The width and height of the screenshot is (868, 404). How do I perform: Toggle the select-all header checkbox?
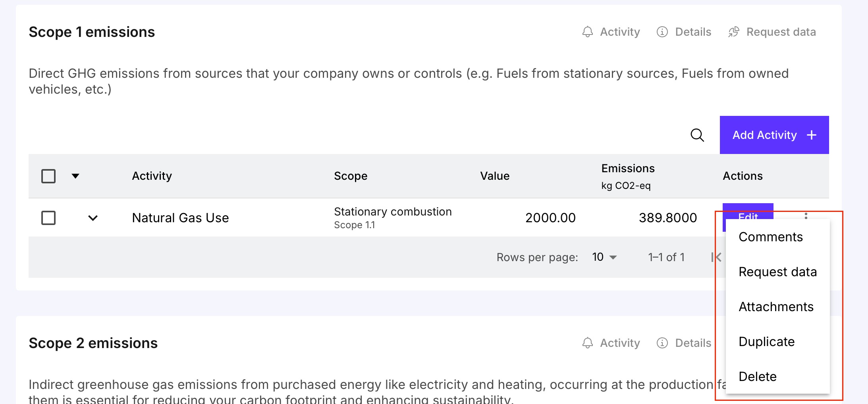click(x=48, y=176)
